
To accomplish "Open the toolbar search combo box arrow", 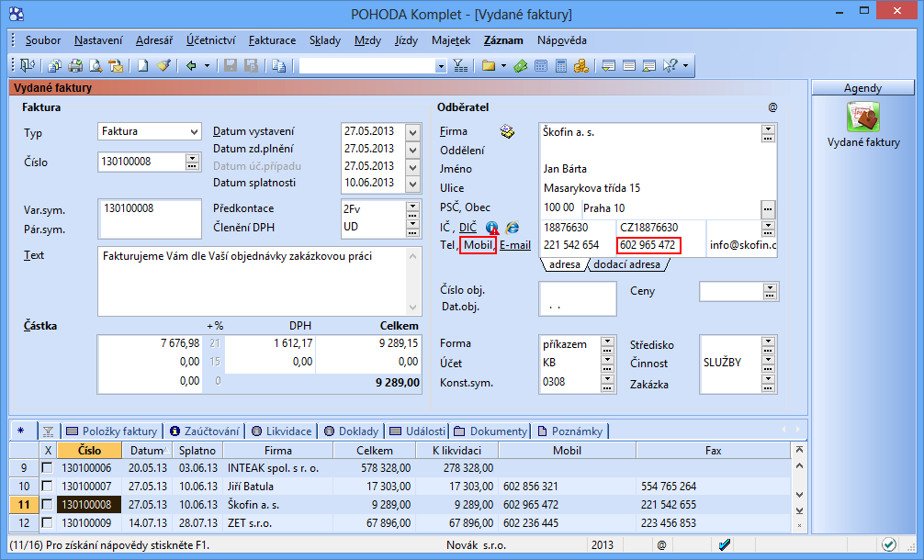I will 441,66.
